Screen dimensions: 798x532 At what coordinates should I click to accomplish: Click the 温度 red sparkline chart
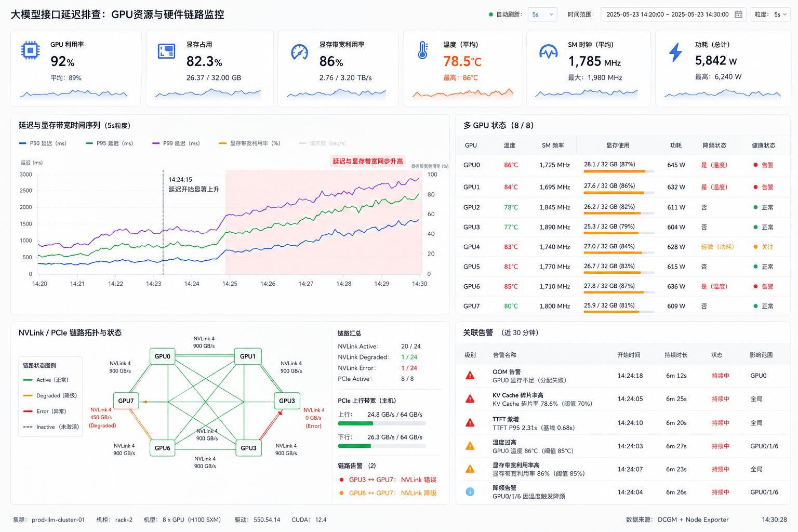tap(463, 94)
